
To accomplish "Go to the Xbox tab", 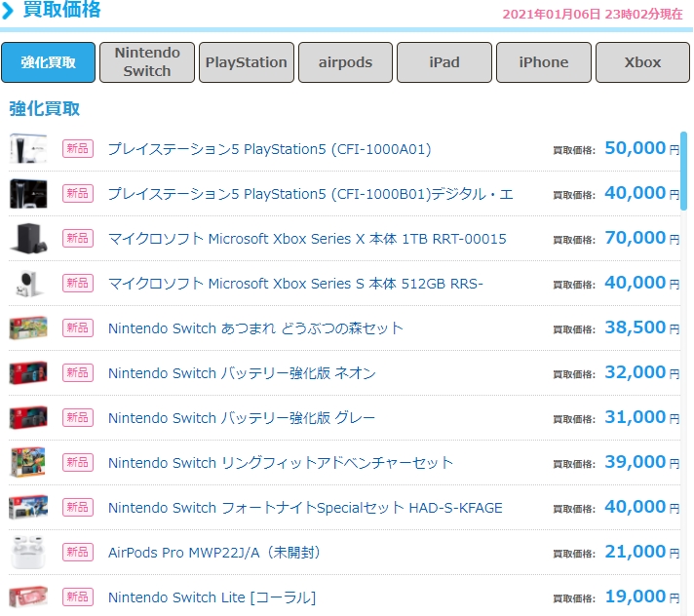I will (x=642, y=62).
